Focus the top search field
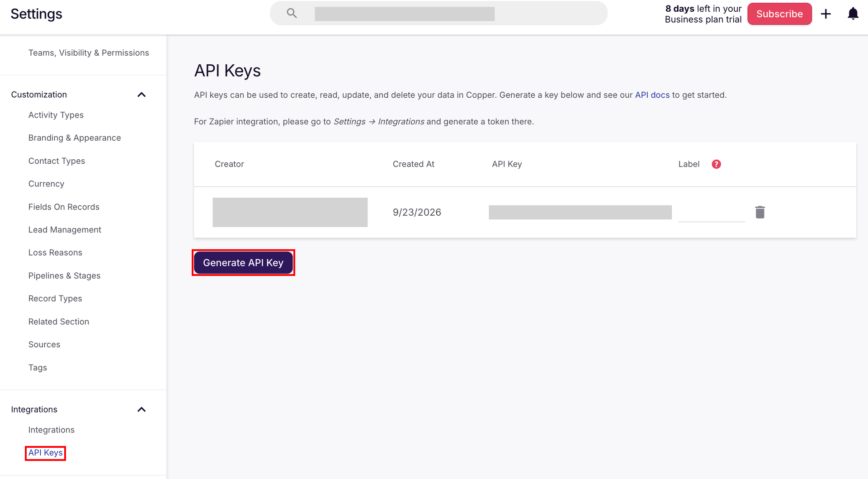This screenshot has height=479, width=868. pyautogui.click(x=439, y=14)
